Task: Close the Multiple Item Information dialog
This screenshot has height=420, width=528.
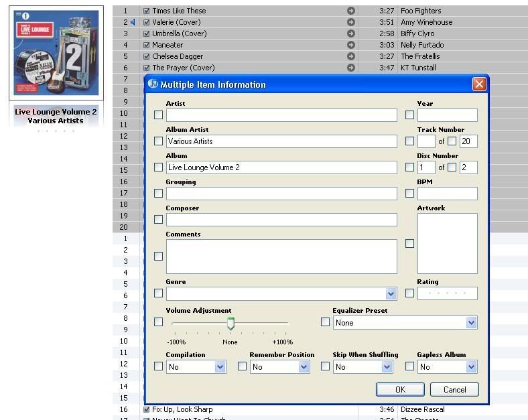Action: [x=479, y=84]
